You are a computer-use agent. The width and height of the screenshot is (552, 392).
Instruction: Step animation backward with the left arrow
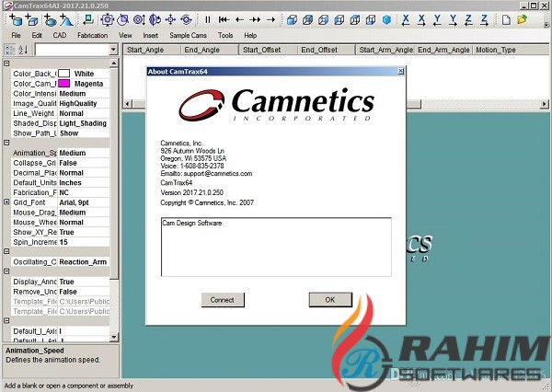[239, 19]
